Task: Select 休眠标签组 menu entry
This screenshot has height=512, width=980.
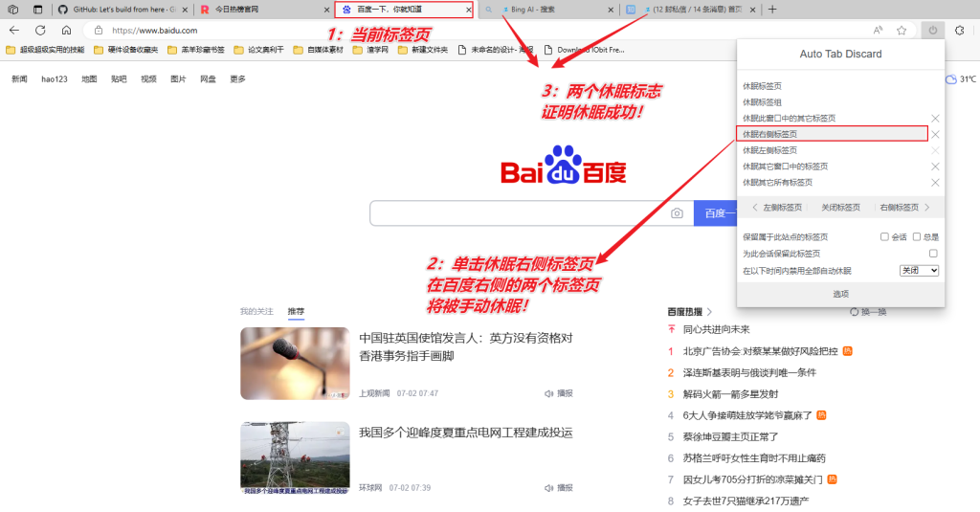Action: pos(762,101)
